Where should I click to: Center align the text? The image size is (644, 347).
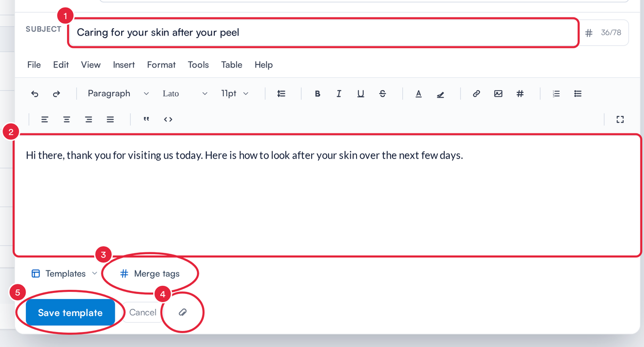[67, 119]
